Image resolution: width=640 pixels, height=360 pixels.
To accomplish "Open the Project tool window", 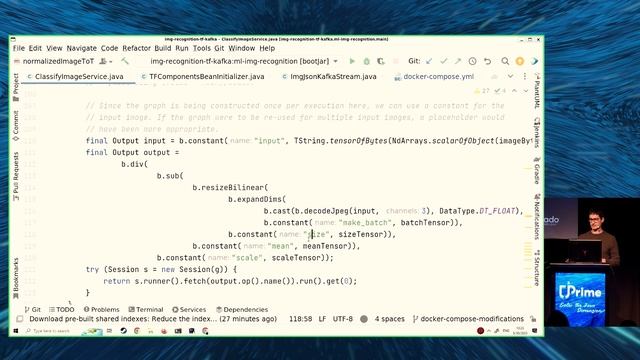I will [16, 87].
